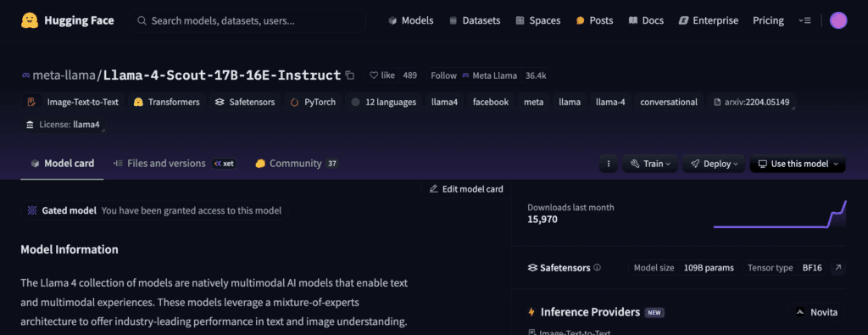Click the Inference Providers lightning icon

click(531, 312)
